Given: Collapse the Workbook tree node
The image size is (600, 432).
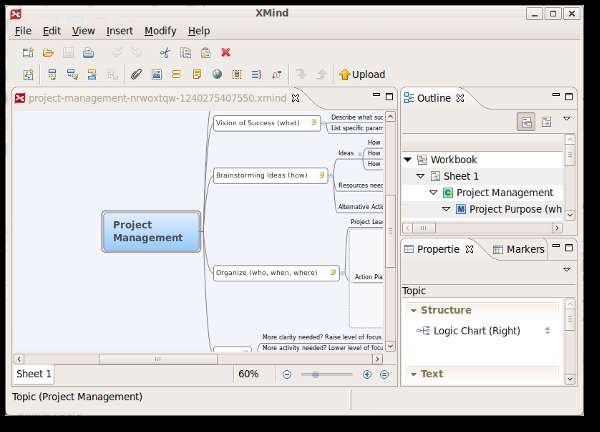Looking at the screenshot, I should tap(408, 160).
